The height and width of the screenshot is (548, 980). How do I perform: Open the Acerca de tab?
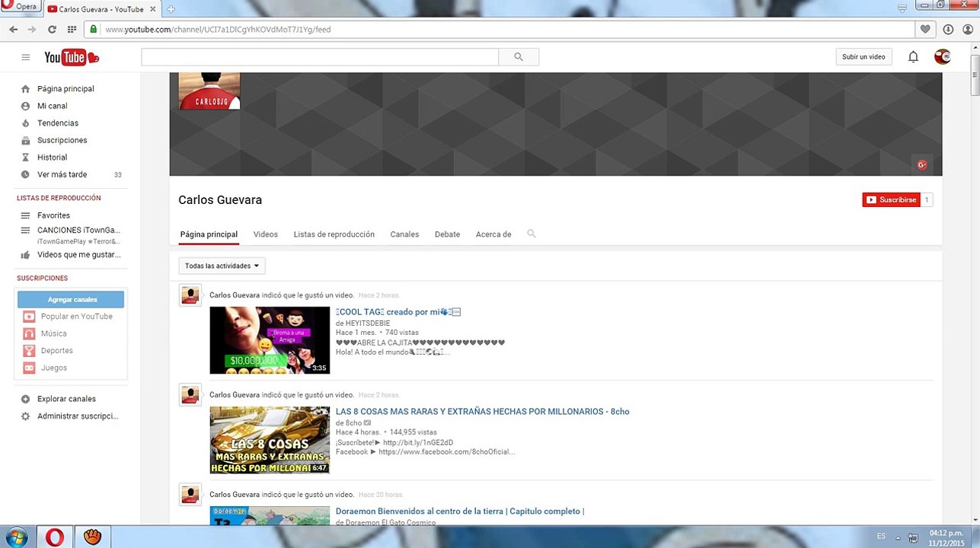493,234
